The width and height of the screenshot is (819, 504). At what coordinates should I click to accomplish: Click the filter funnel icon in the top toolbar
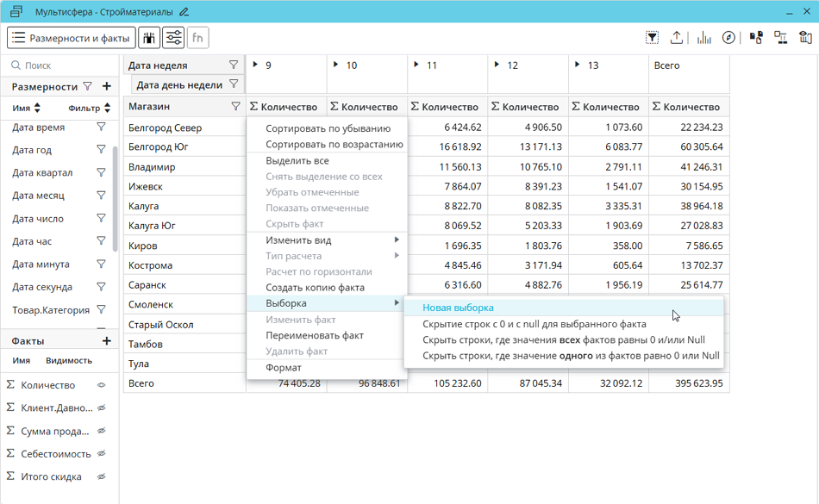[653, 38]
